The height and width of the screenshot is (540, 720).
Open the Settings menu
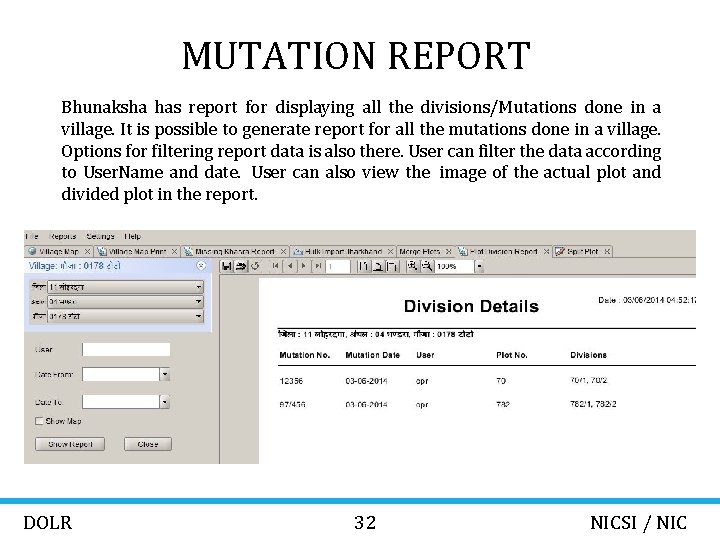[x=100, y=236]
